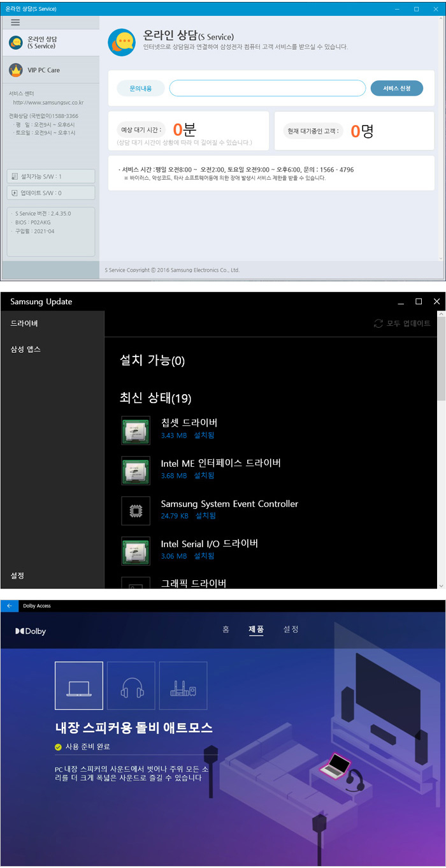The height and width of the screenshot is (868, 446).
Task: Click the 모두 업데이트 button text
Action: coord(408,323)
